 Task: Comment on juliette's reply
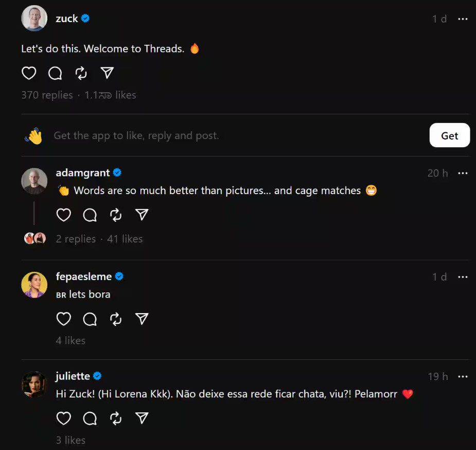[x=90, y=419]
